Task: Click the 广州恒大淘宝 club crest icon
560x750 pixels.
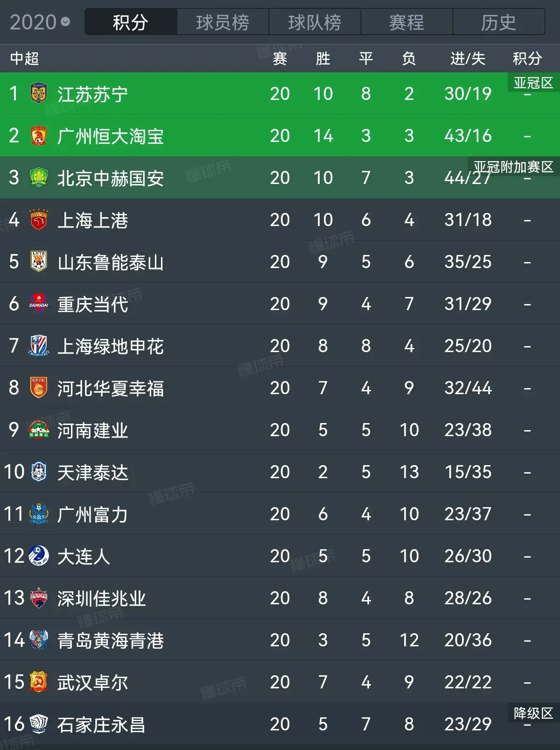Action: [x=39, y=135]
